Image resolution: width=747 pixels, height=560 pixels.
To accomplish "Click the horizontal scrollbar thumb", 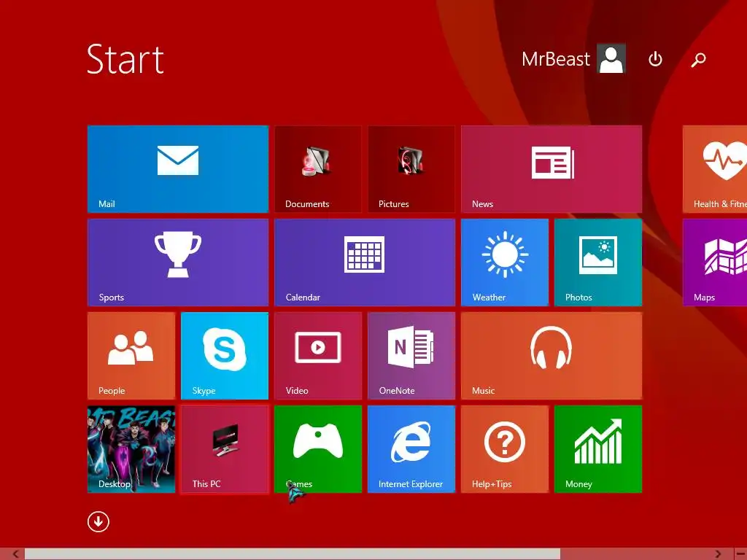I will point(292,554).
